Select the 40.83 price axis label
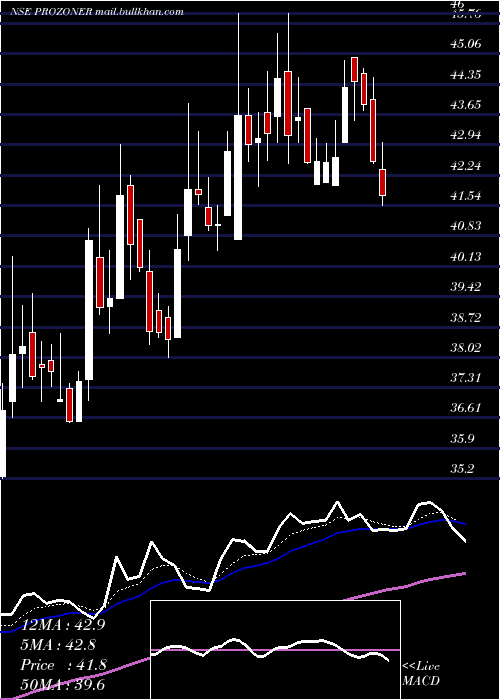Screen dimensions: 500x700 click(466, 225)
